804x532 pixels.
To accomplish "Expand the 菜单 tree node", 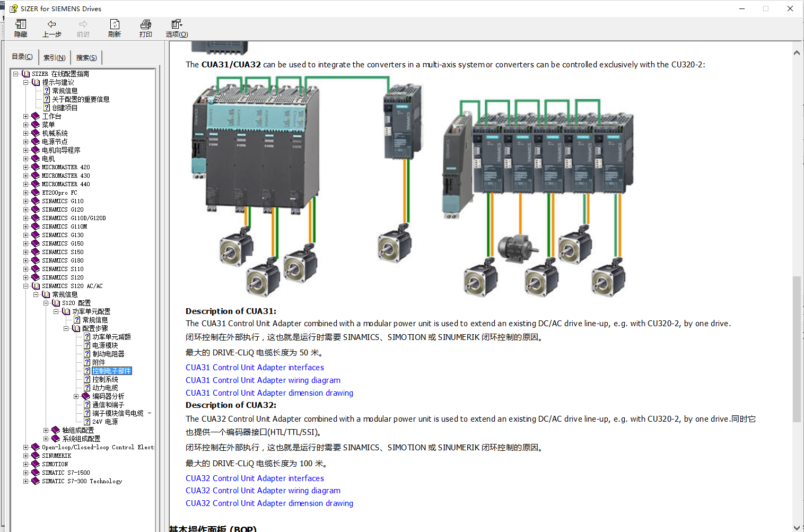I will tap(25, 125).
